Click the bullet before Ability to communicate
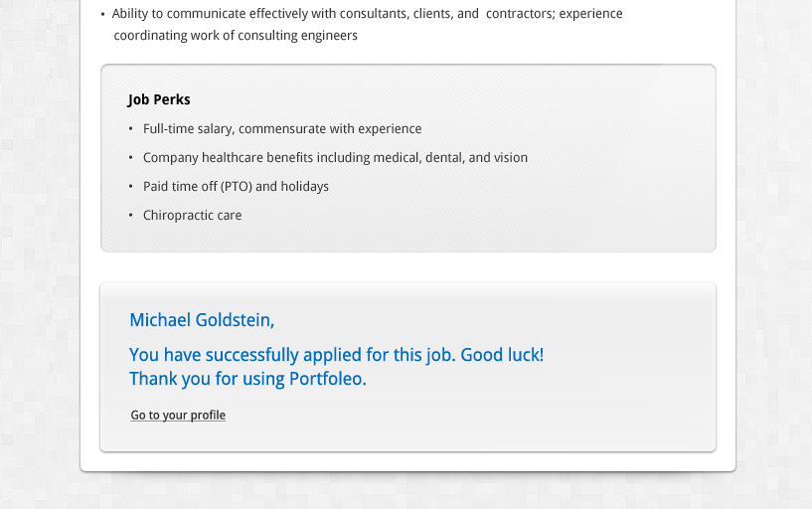Screen dimensions: 812x509 point(102,14)
